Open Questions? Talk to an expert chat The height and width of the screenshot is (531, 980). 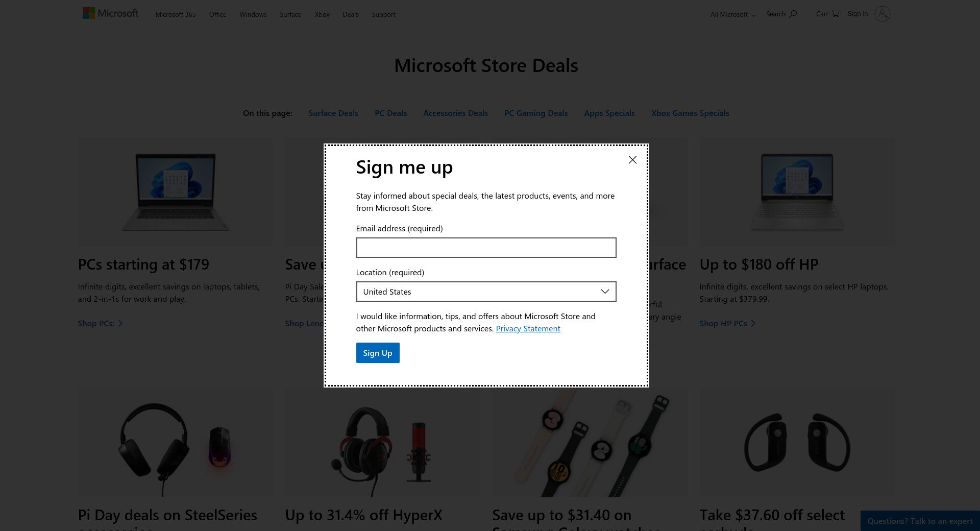tap(920, 521)
